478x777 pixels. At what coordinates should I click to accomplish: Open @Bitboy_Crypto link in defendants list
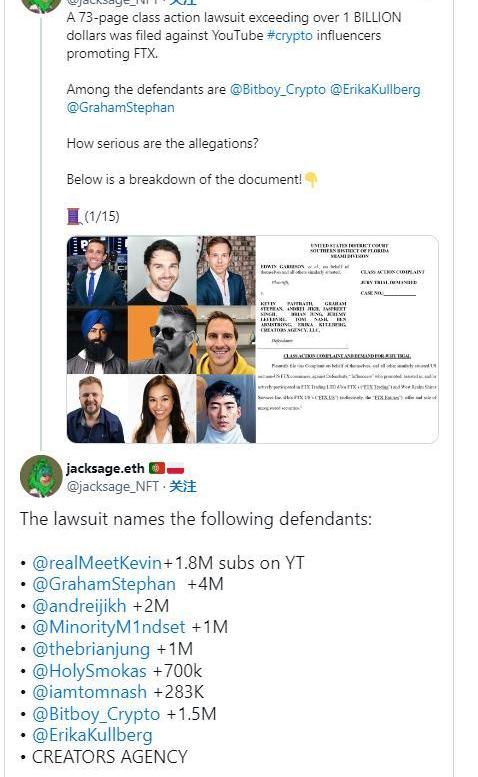click(96, 714)
